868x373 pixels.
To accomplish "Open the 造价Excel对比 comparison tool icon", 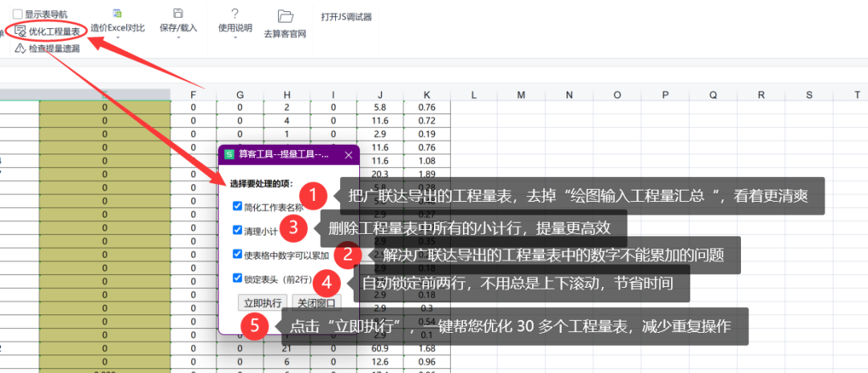I will 117,14.
